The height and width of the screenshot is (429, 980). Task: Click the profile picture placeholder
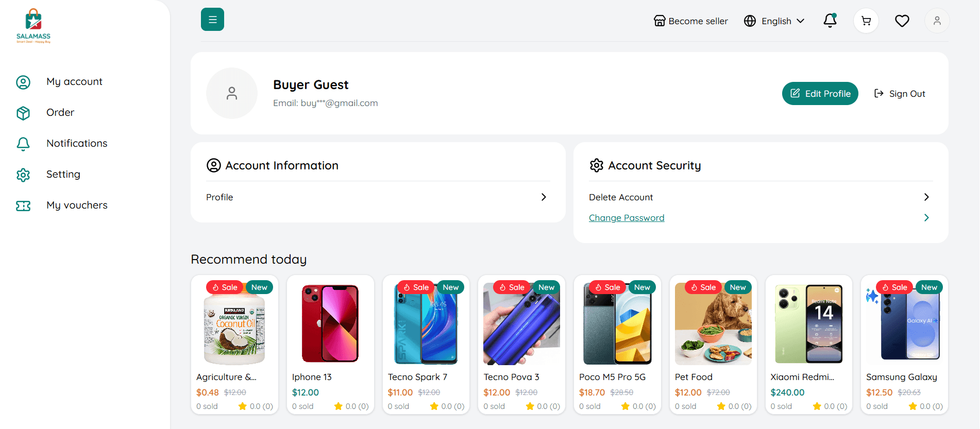232,93
